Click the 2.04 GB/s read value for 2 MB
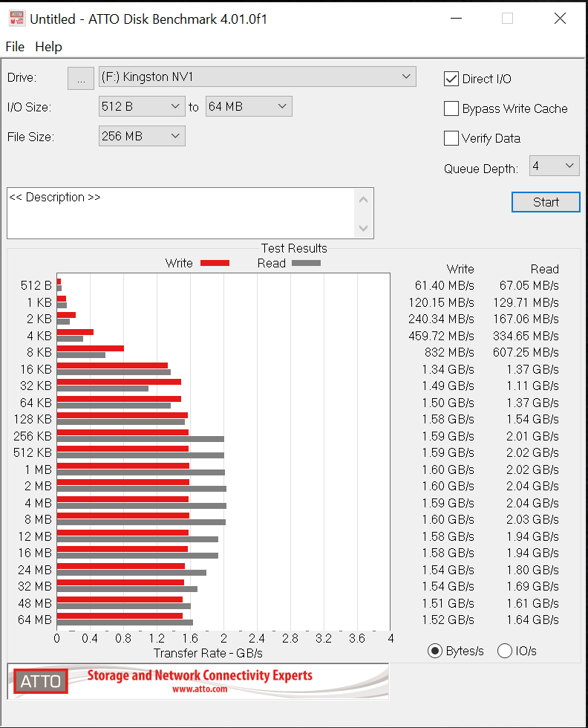 click(x=532, y=486)
